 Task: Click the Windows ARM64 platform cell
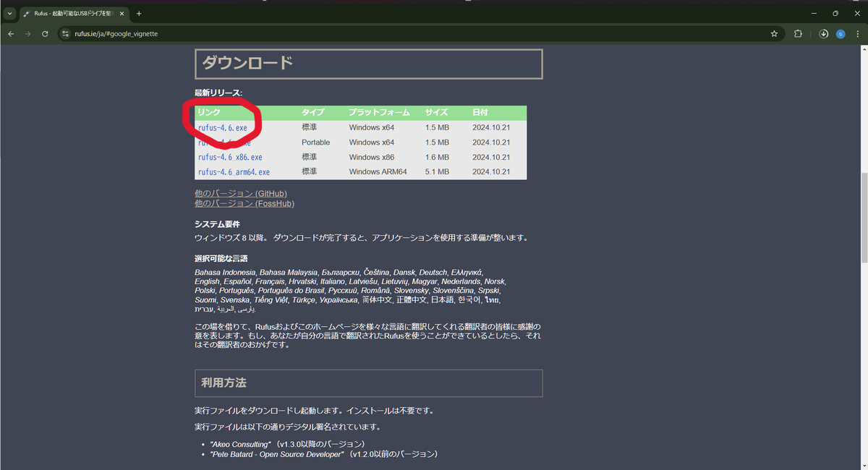pyautogui.click(x=378, y=172)
